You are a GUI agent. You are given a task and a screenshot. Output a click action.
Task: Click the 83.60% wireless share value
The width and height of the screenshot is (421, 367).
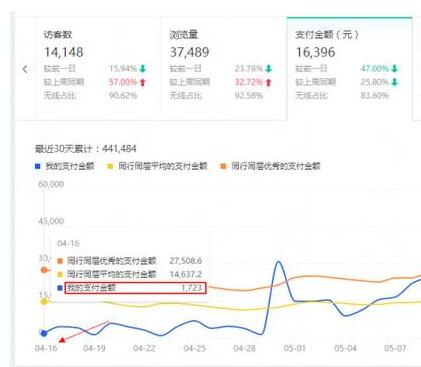374,96
